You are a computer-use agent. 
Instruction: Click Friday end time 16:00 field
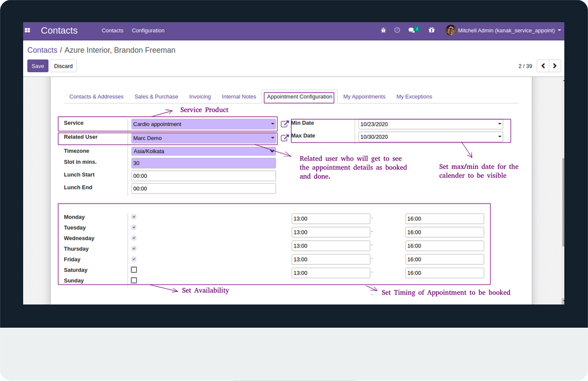pyautogui.click(x=445, y=273)
